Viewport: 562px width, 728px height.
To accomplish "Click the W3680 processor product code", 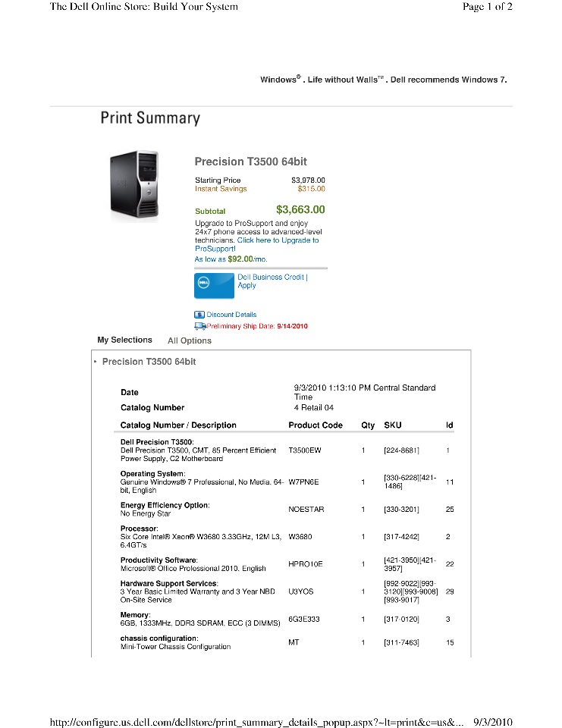I will tap(300, 537).
